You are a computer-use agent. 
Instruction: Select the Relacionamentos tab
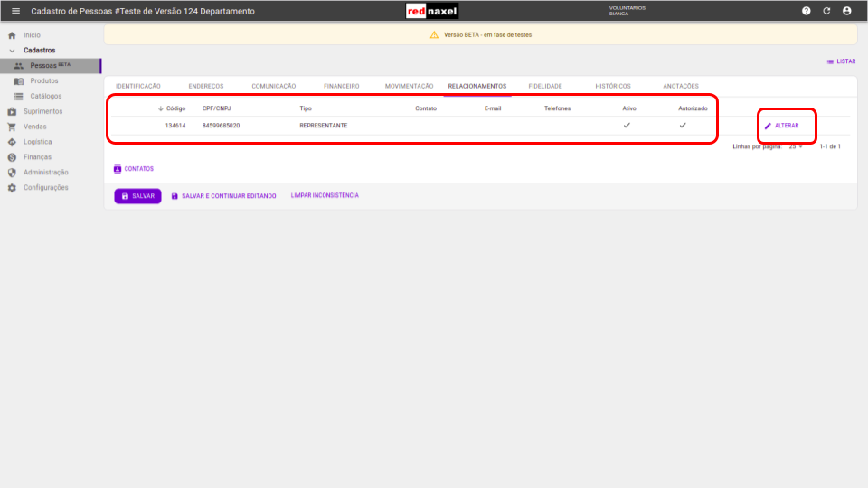(x=477, y=87)
